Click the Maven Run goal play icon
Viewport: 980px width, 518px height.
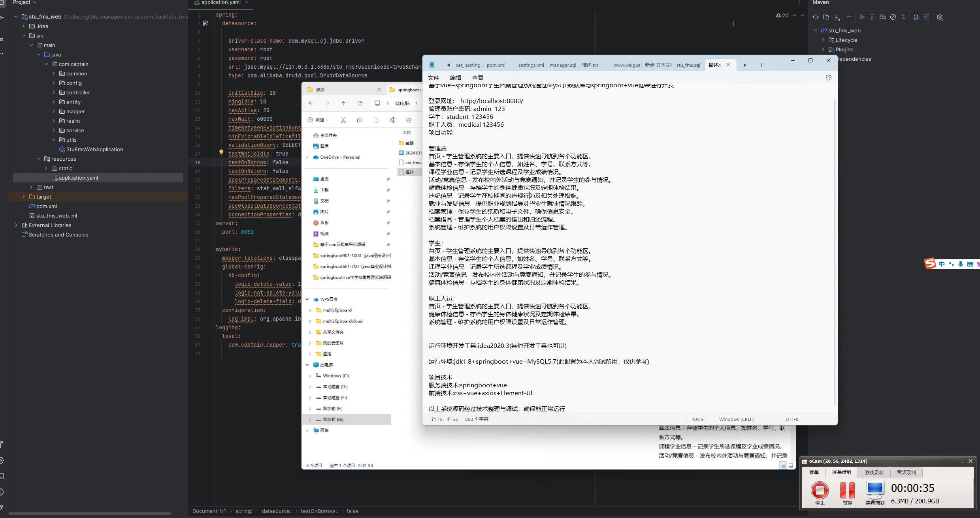[x=862, y=17]
